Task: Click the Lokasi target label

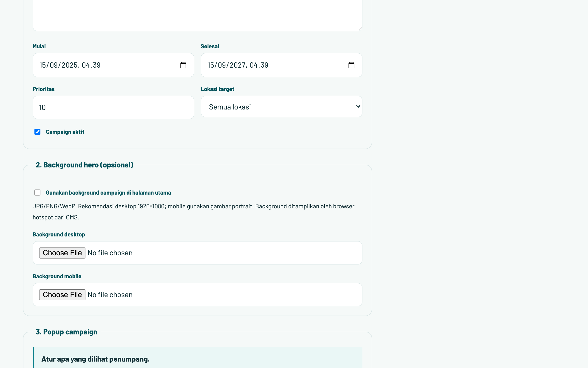Action: tap(217, 89)
